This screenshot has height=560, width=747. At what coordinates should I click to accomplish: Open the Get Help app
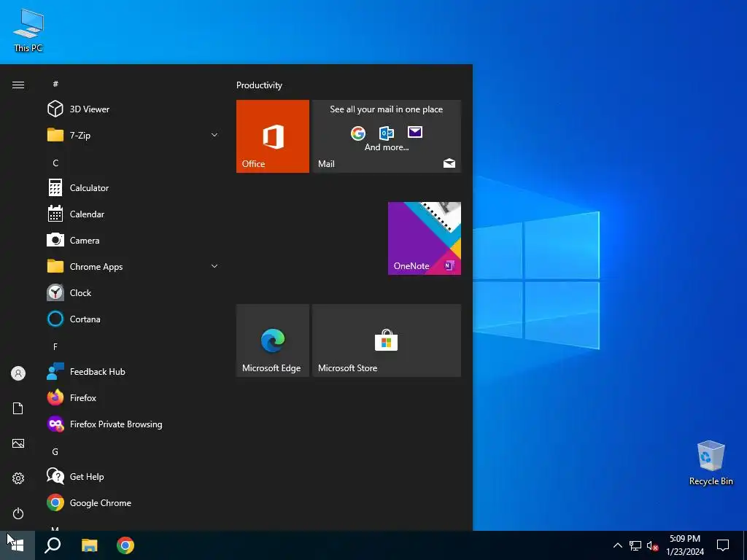coord(133,476)
